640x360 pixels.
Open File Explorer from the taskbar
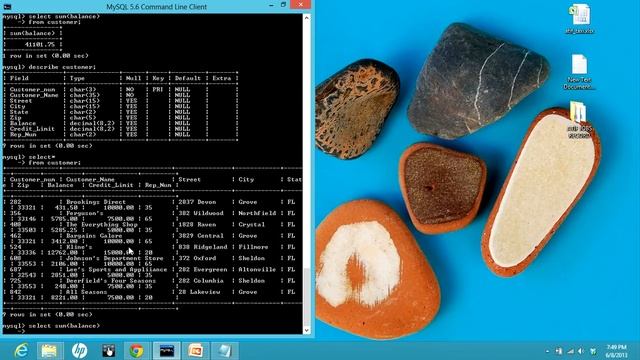[x=49, y=351]
